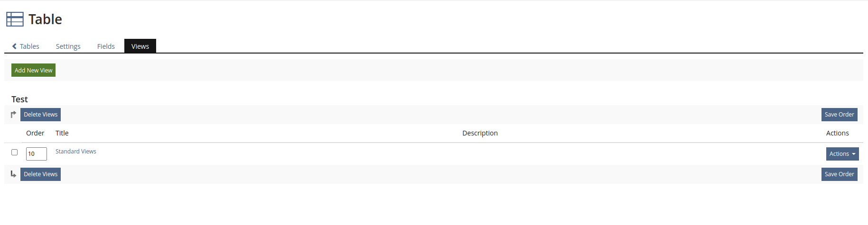
Task: Focus the order number field showing 10
Action: (36, 154)
